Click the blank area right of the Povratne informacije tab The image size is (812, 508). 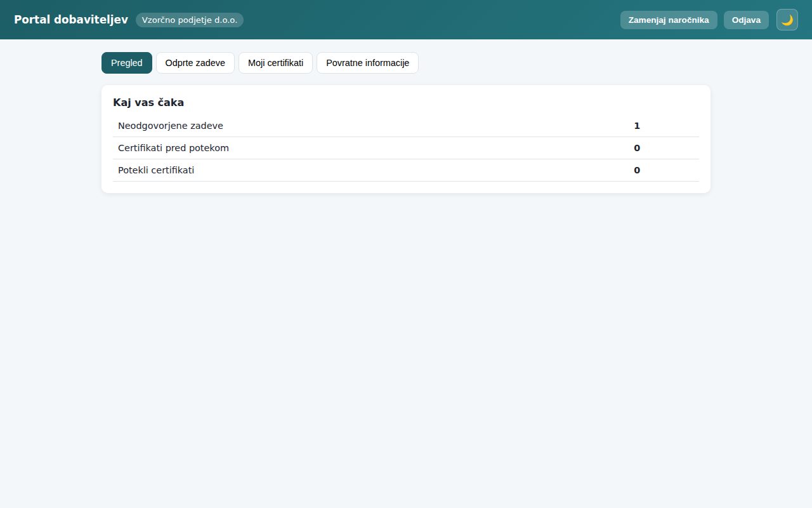[565, 63]
